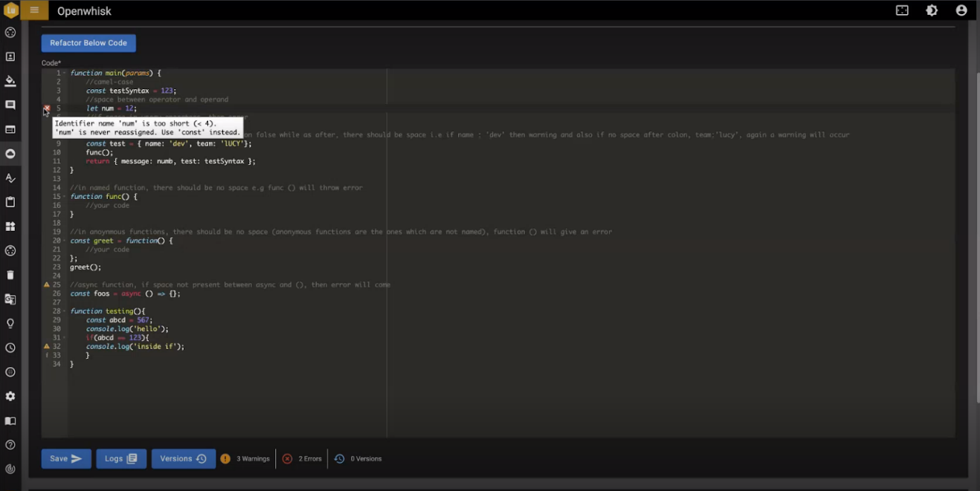Collapse function main fold on line 1
The image size is (980, 491).
pyautogui.click(x=65, y=73)
